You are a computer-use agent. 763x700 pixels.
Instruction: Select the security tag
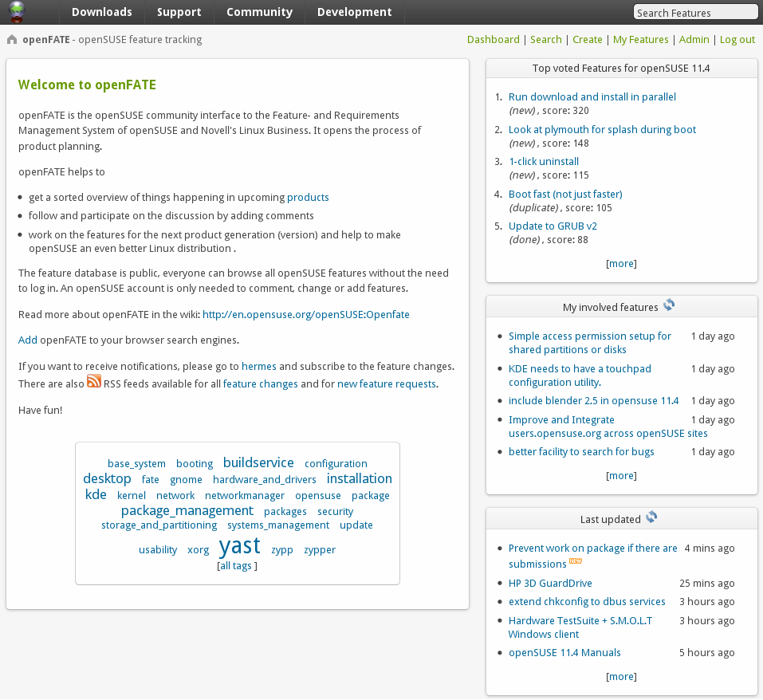pyautogui.click(x=336, y=512)
